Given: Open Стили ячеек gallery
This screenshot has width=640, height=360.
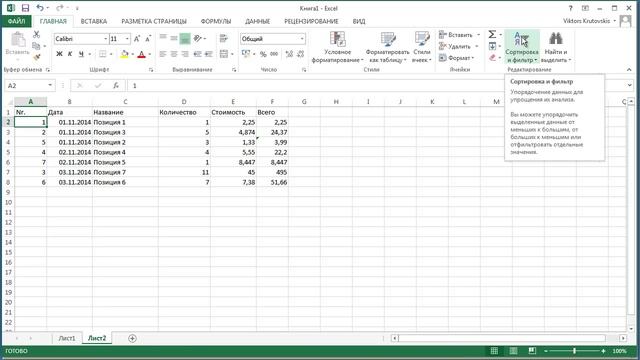Looking at the screenshot, I should pyautogui.click(x=422, y=47).
